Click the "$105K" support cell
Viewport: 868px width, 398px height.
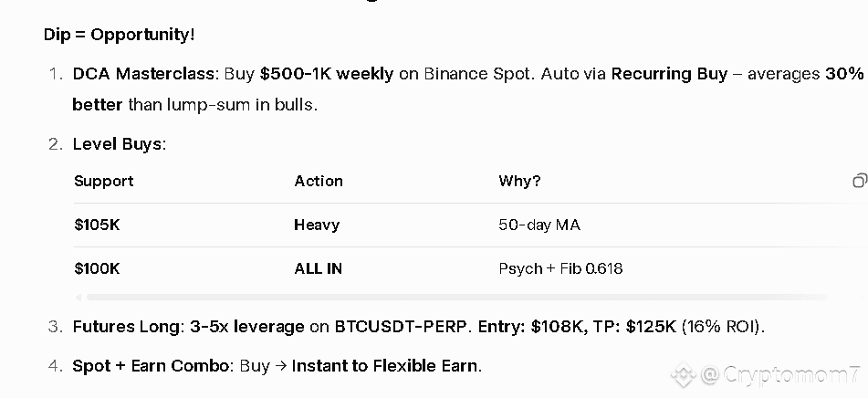tap(96, 225)
